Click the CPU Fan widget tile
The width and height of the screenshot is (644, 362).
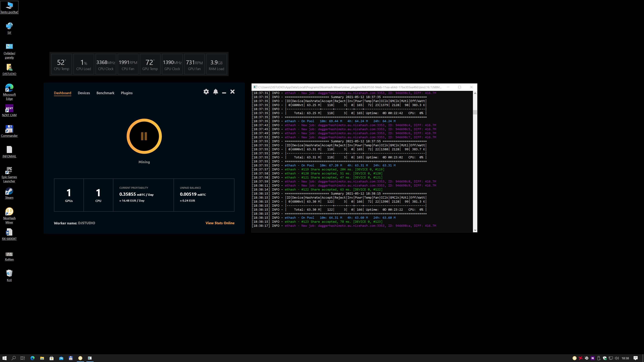point(128,64)
